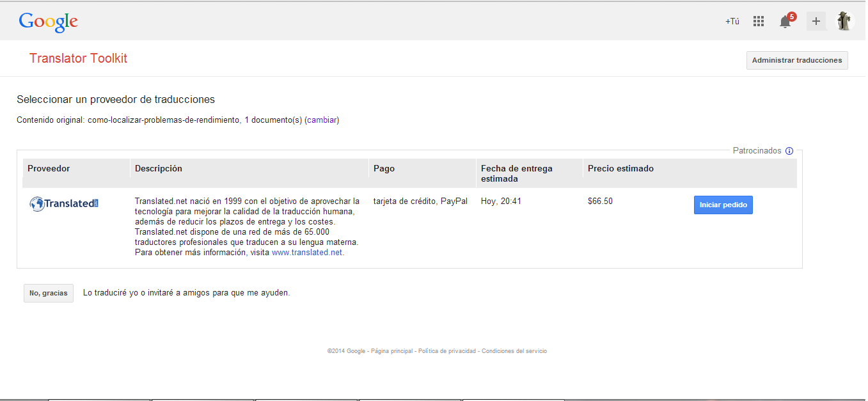Click the plus share button
This screenshot has height=401, width=868.
(816, 21)
